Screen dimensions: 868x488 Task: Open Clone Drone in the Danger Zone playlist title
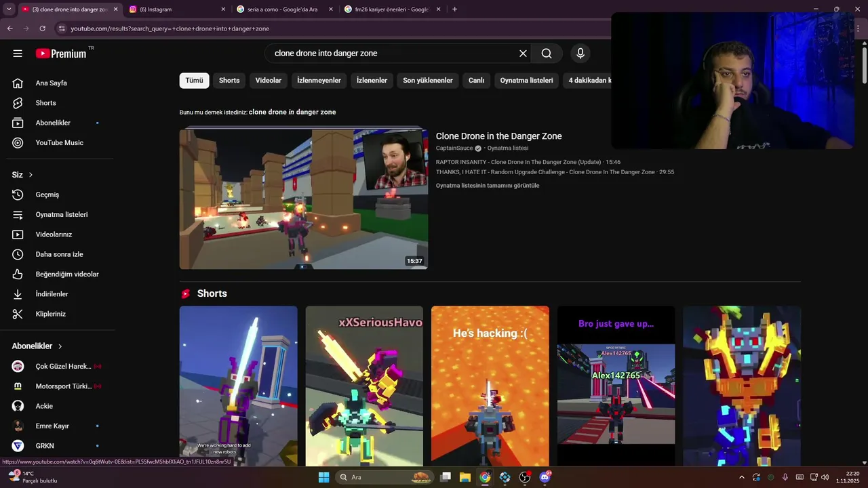pos(498,136)
